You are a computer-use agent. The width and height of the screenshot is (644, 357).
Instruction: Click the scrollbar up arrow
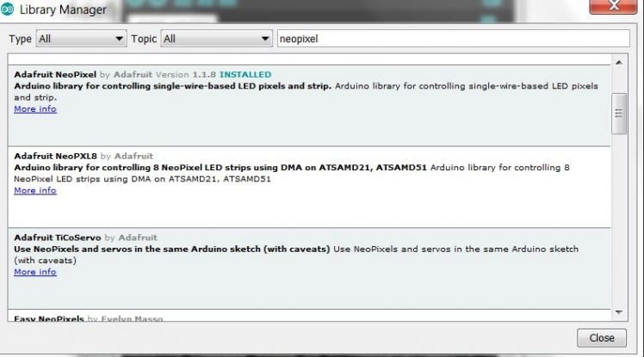[619, 63]
